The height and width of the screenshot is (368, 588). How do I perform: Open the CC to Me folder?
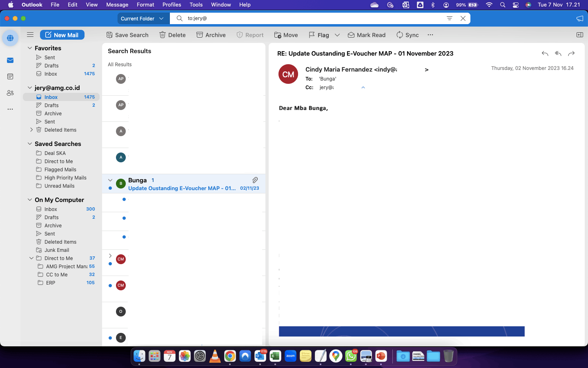point(61,274)
